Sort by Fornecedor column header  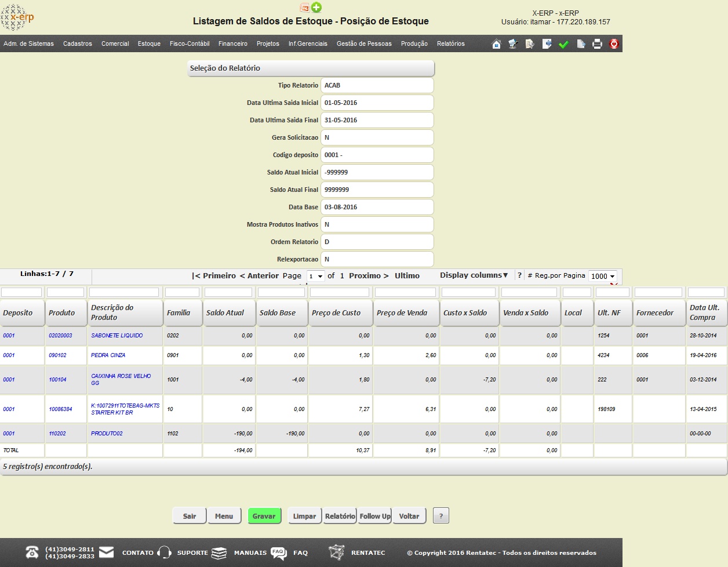659,312
